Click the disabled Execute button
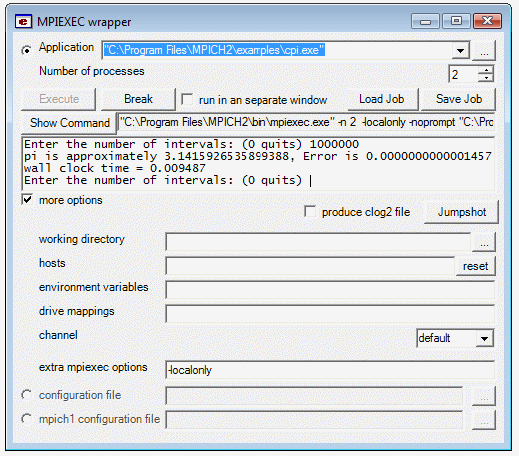The image size is (519, 456). 59,99
